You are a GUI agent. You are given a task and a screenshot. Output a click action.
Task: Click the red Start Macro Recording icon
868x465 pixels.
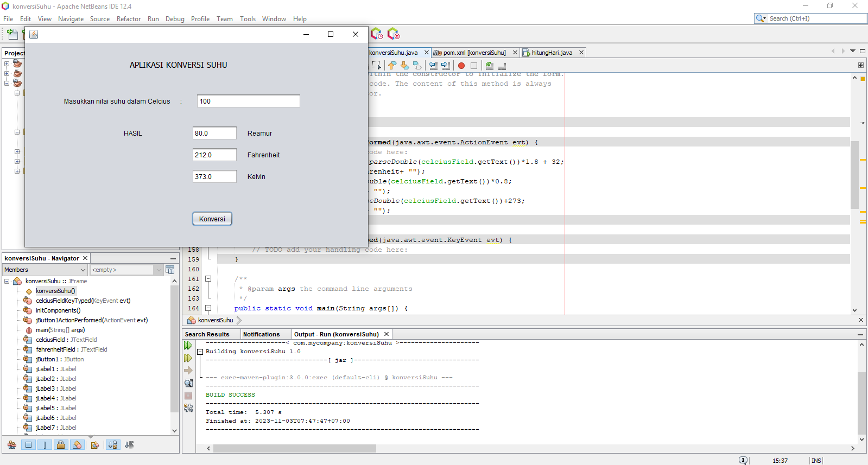(461, 66)
